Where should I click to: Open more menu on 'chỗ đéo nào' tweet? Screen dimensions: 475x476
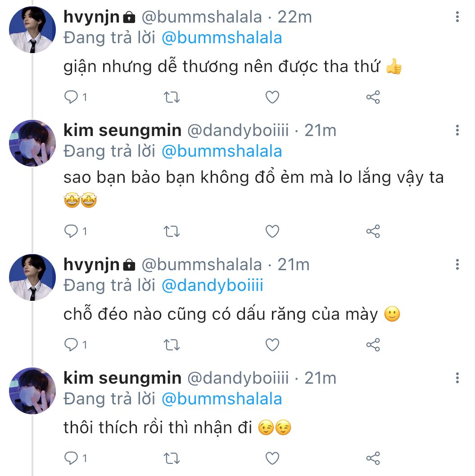click(x=457, y=264)
